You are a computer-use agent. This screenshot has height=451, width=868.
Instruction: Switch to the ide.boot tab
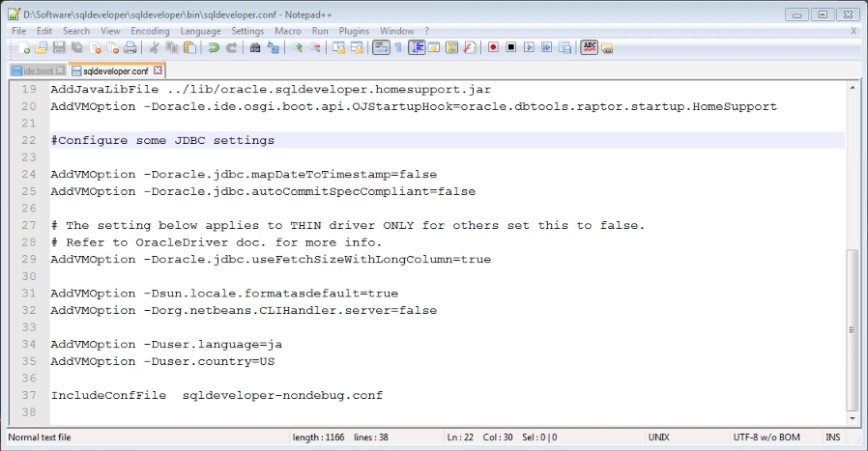tap(38, 70)
